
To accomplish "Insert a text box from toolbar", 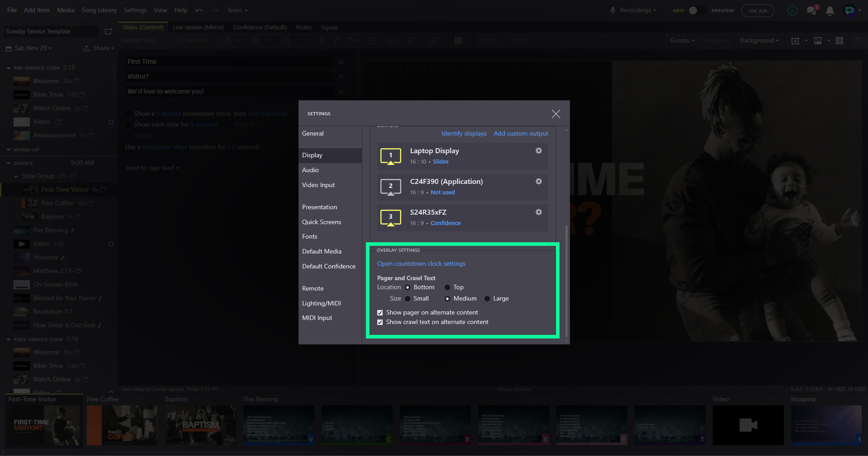I will tap(795, 41).
